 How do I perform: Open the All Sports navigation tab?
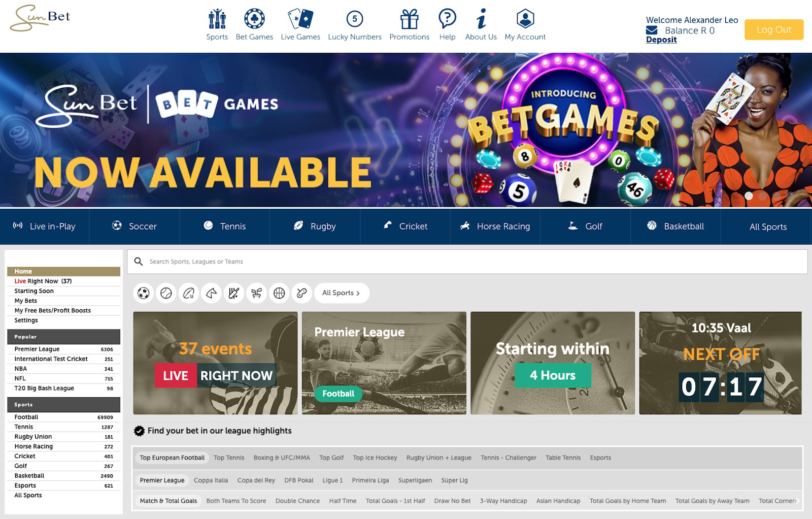pos(768,226)
